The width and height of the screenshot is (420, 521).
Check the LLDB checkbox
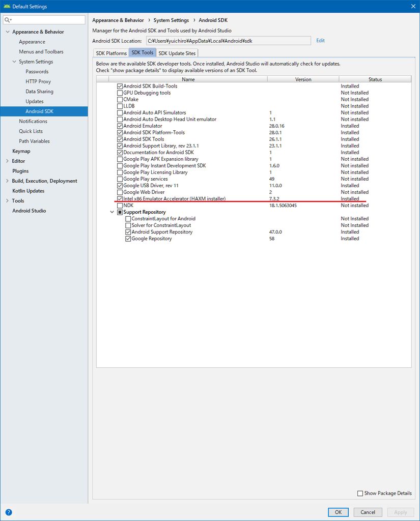coord(120,106)
